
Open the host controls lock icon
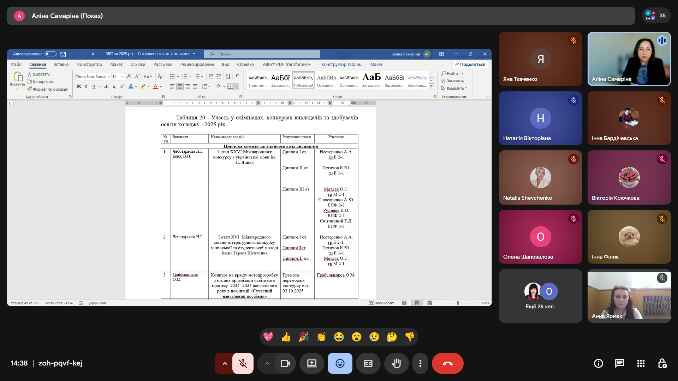point(662,364)
